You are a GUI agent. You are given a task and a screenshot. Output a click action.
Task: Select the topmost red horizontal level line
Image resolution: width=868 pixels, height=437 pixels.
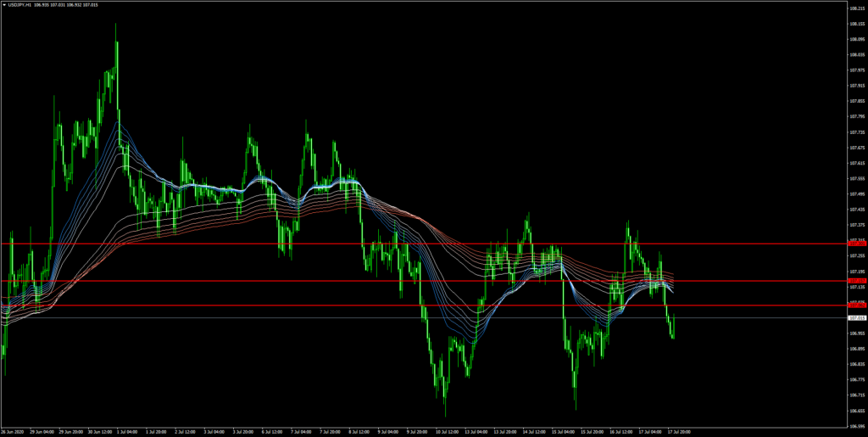click(424, 244)
